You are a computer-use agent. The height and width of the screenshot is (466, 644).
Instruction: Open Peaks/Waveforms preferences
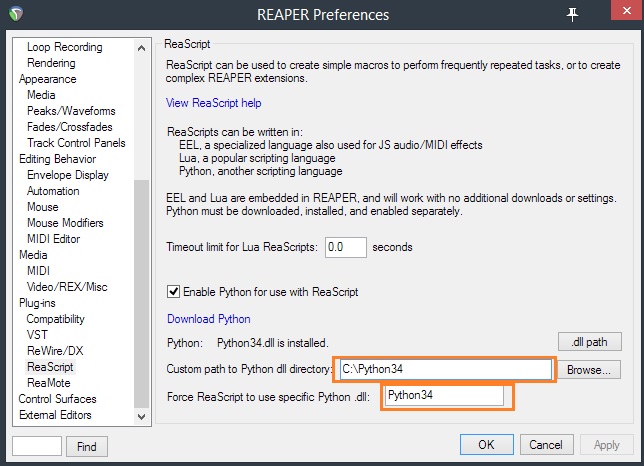(x=71, y=111)
